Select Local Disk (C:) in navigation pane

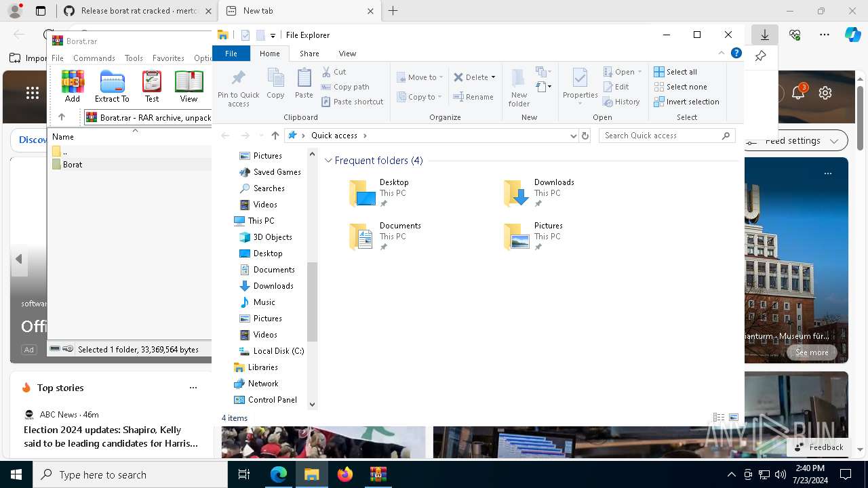tap(271, 351)
